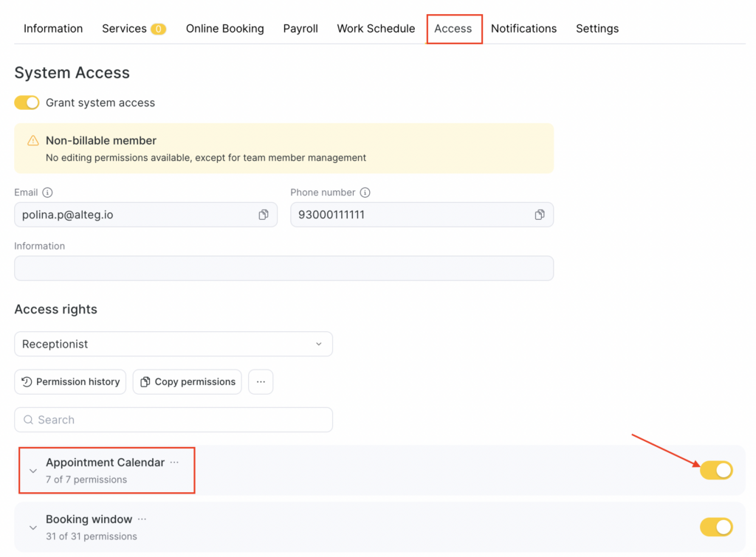The height and width of the screenshot is (557, 756).
Task: Open the ellipsis menu beside Booking window
Action: tap(142, 519)
